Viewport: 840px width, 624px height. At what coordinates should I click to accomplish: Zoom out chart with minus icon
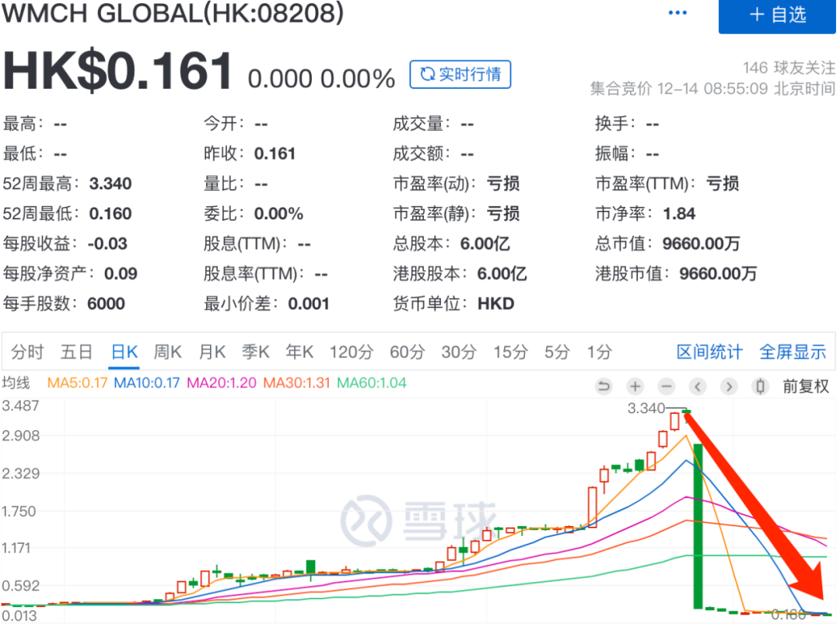point(667,386)
